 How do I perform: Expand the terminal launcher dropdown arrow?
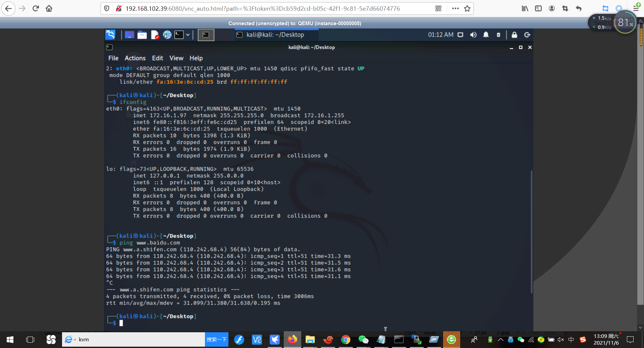point(188,35)
